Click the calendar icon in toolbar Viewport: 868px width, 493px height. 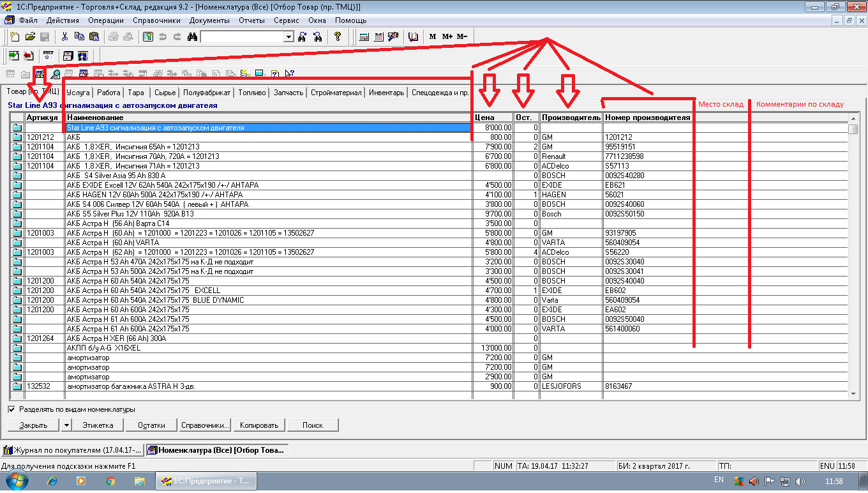378,37
